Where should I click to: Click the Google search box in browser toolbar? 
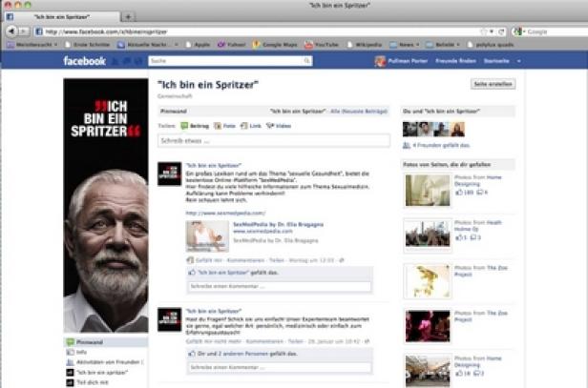pos(556,31)
